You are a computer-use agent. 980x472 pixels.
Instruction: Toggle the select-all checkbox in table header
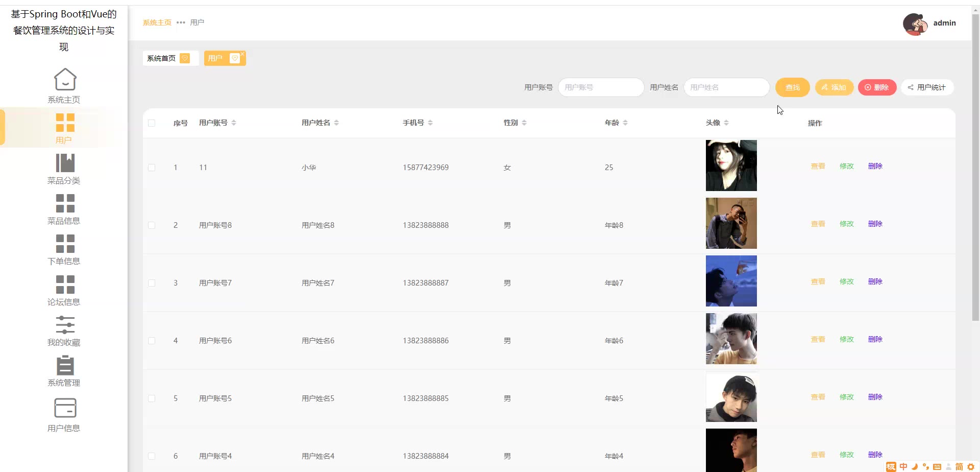tap(152, 123)
